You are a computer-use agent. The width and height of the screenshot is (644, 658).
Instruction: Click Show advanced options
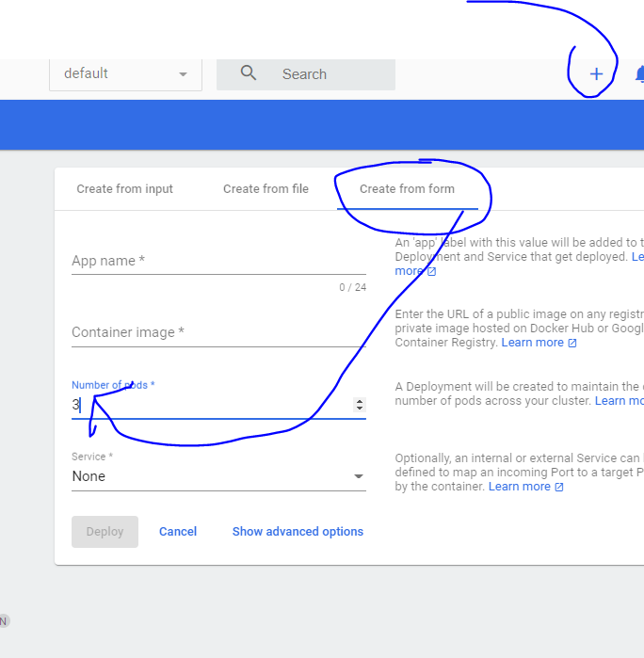point(298,532)
